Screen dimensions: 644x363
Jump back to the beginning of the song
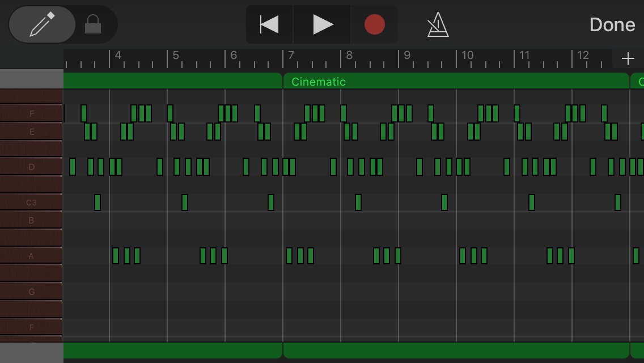[269, 24]
